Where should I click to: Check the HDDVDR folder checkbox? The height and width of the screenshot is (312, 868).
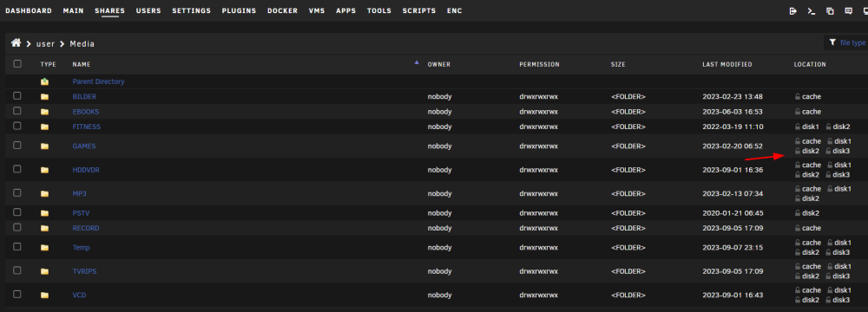[17, 169]
